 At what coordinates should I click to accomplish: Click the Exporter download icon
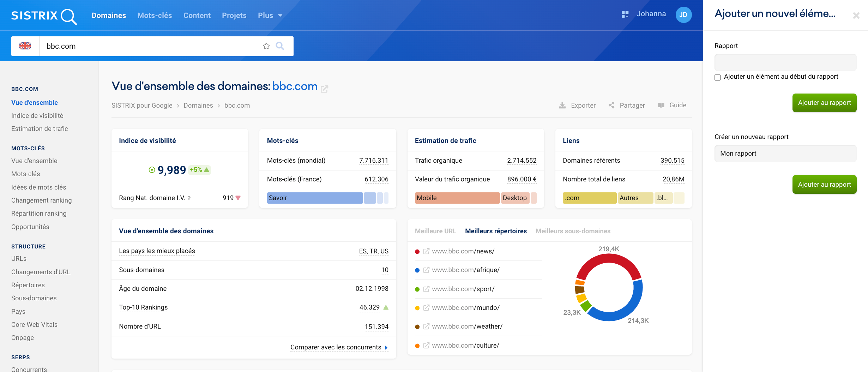click(x=562, y=105)
